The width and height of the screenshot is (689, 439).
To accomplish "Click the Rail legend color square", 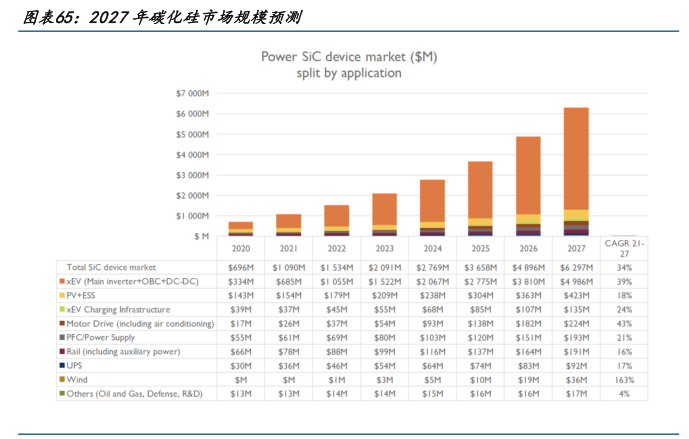I will point(62,352).
